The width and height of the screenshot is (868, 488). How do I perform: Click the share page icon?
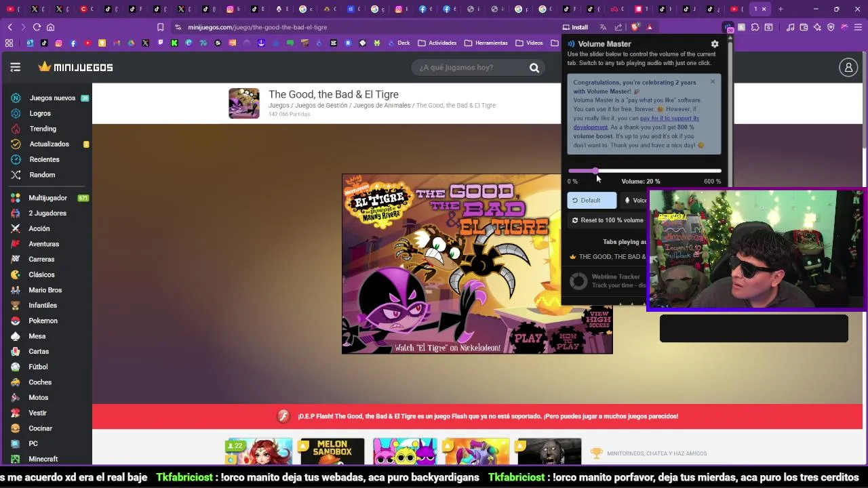618,27
